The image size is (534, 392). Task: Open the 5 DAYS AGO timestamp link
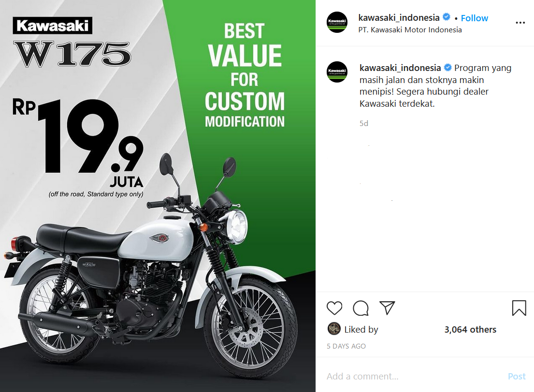tap(346, 346)
